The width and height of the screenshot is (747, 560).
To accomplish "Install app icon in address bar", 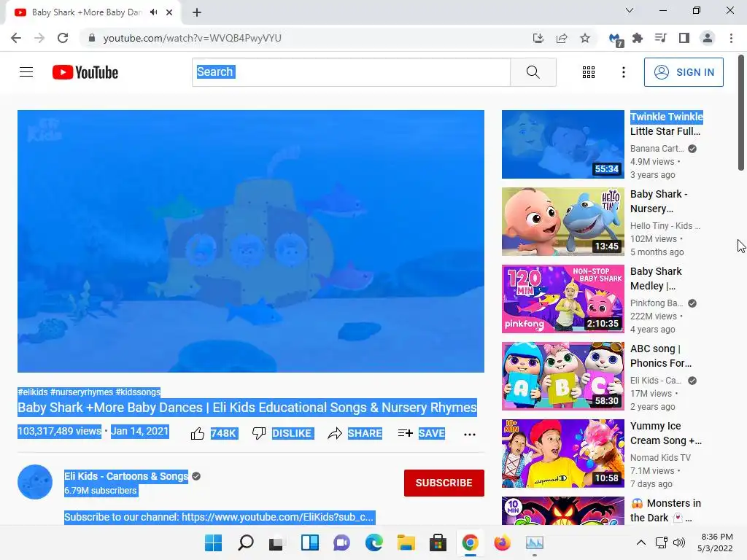I will [x=538, y=38].
